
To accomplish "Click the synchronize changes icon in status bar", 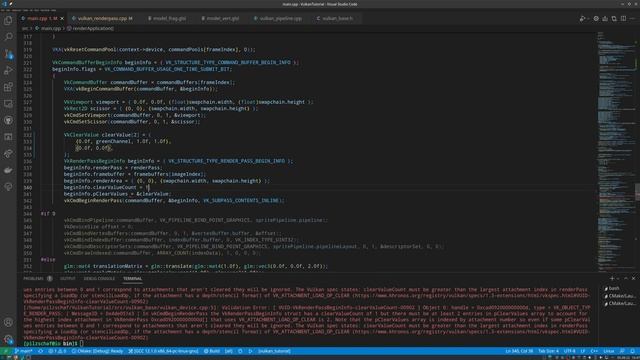I will pyautogui.click(x=40, y=351).
